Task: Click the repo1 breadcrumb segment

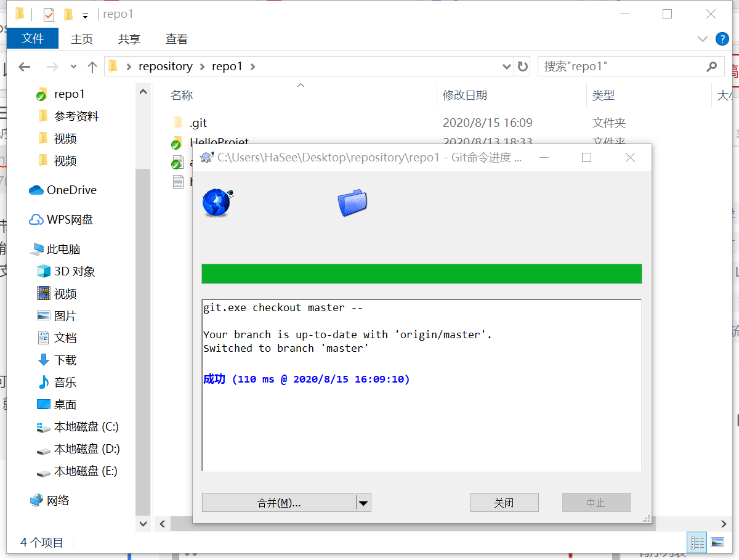Action: 227,66
